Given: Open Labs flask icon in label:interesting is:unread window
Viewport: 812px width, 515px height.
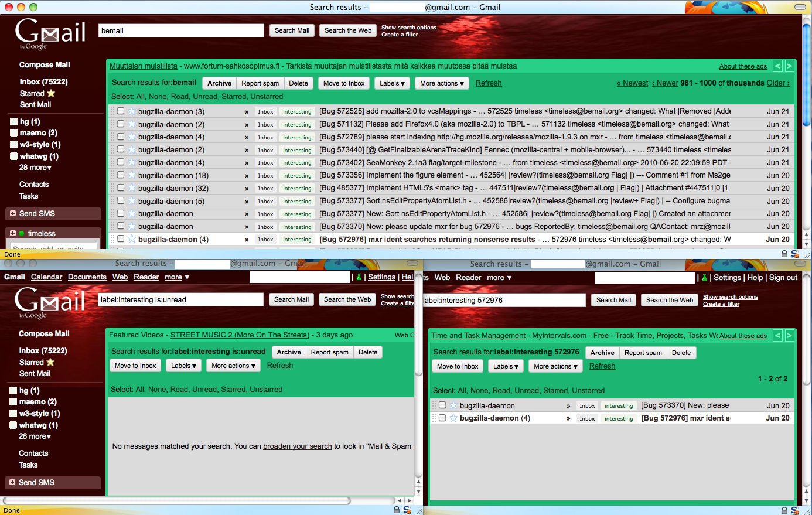Looking at the screenshot, I should tap(359, 277).
